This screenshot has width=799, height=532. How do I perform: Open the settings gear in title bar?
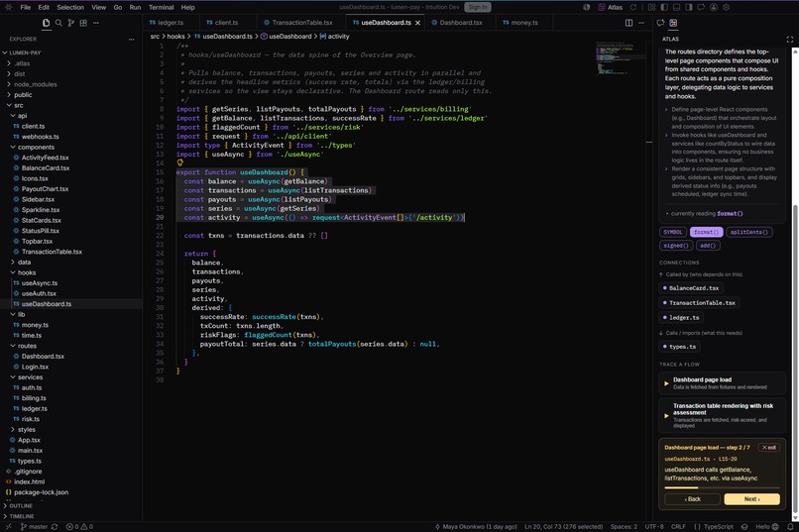726,7
